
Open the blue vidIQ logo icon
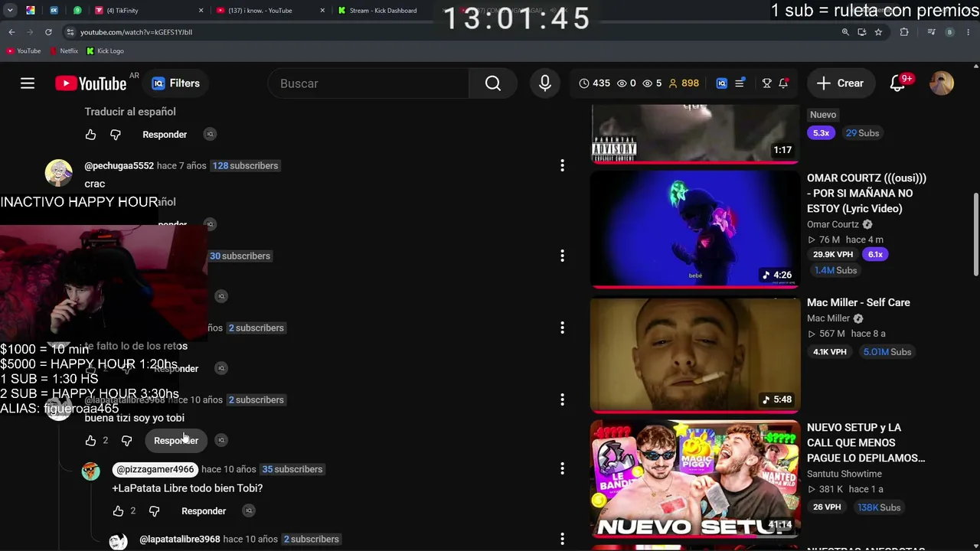pos(721,83)
